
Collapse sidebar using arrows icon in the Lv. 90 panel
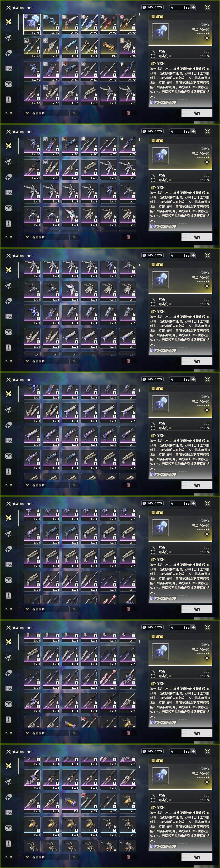(x=9, y=113)
